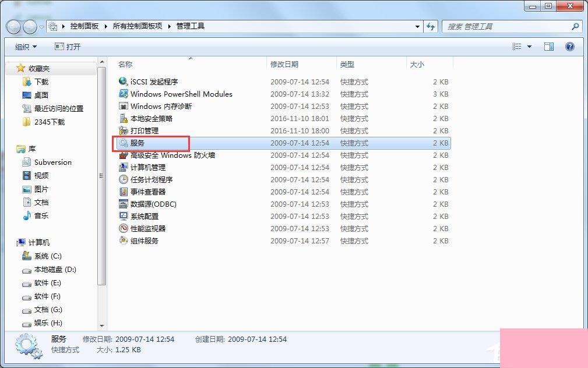
Task: Click the 打开 toolbar button
Action: [68, 47]
